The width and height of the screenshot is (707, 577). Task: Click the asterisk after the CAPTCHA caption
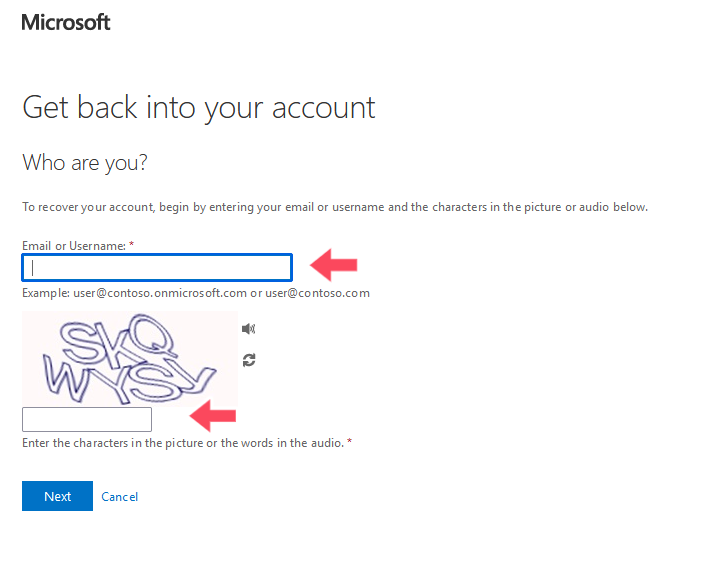click(349, 442)
